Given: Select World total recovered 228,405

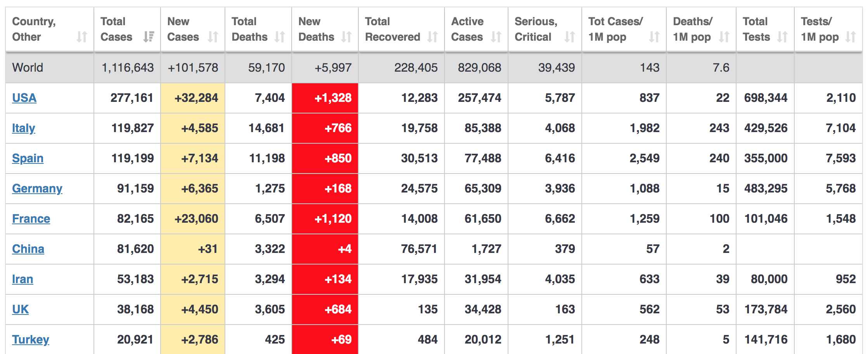Looking at the screenshot, I should pos(416,68).
